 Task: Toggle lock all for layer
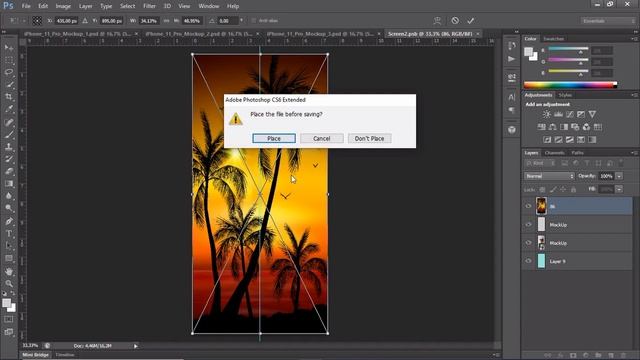tap(573, 189)
